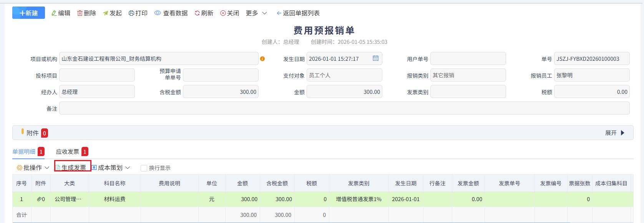Switch to the 应收发票 tab
644x223 pixels.
pos(68,152)
